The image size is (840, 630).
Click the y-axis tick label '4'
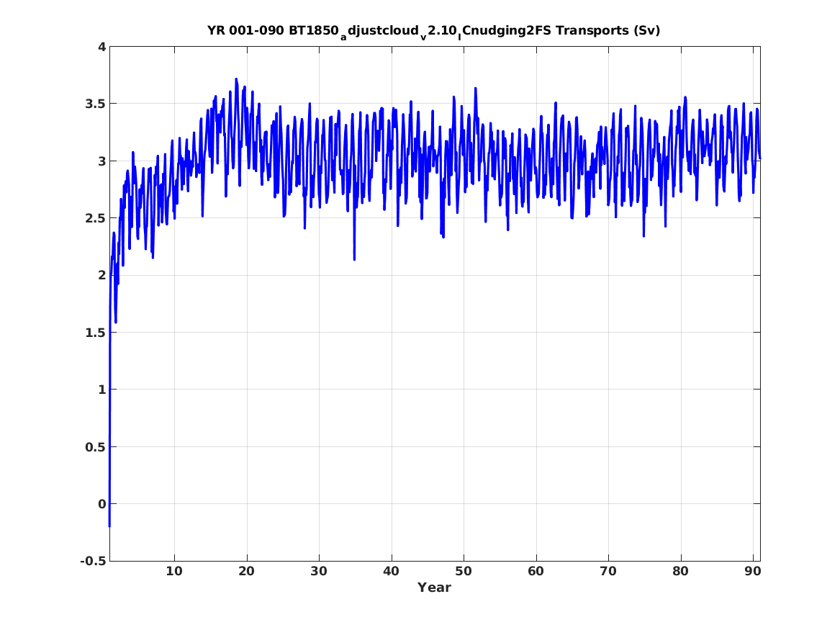(x=101, y=47)
